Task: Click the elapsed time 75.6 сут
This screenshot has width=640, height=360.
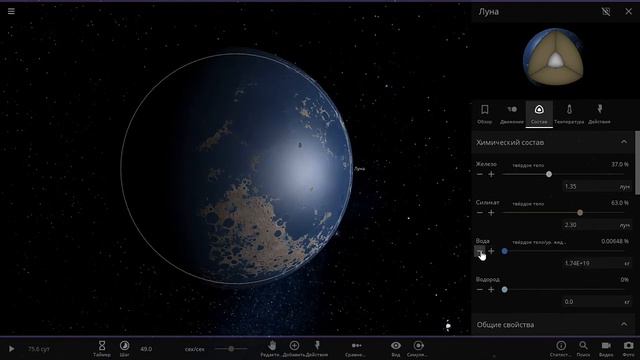Action: click(39, 349)
